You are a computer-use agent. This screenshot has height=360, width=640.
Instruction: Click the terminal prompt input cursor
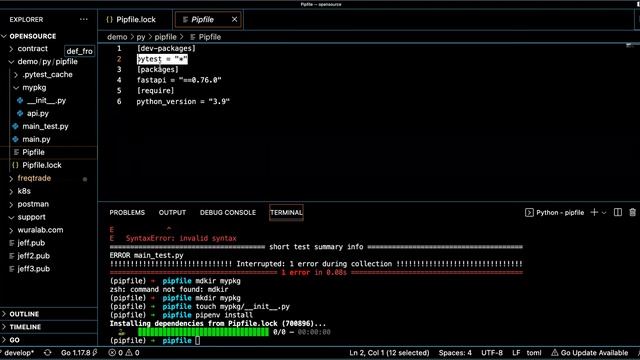pos(198,340)
